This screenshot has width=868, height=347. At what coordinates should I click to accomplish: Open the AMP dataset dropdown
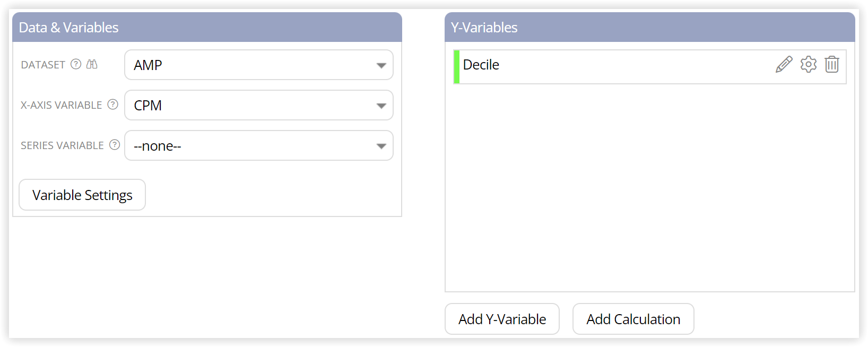pos(259,65)
